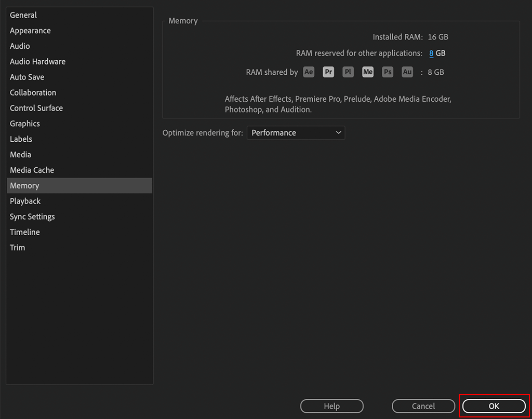
Task: Open the General preferences category
Action: [x=79, y=15]
